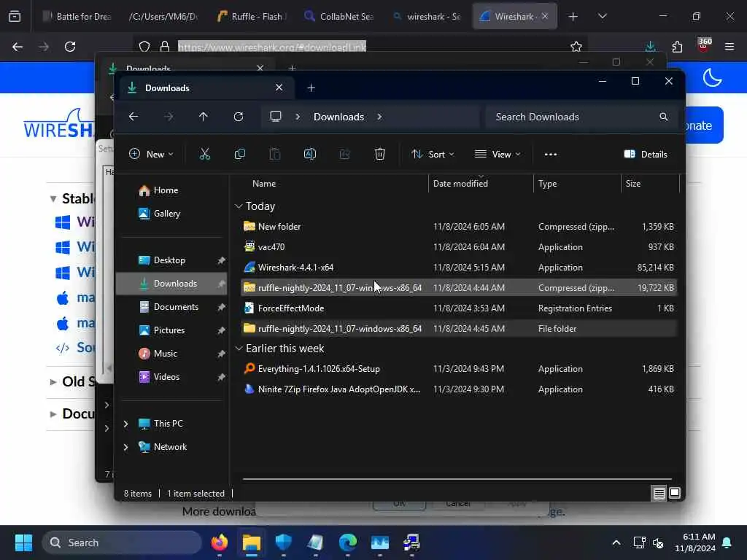Select the ForceEffectMode registry file
The height and width of the screenshot is (560, 747).
[x=458, y=308]
